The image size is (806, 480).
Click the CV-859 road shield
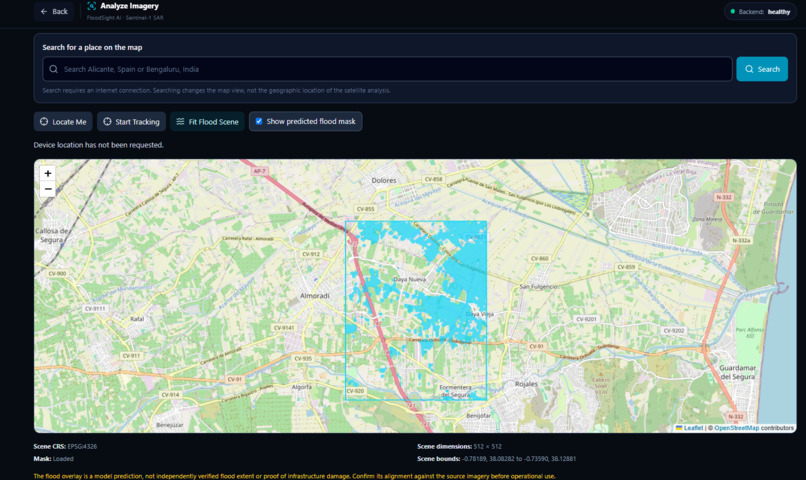[626, 267]
